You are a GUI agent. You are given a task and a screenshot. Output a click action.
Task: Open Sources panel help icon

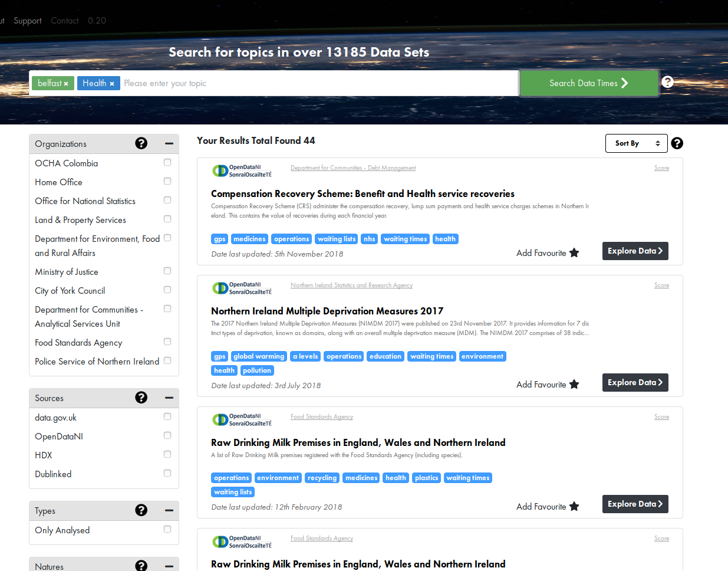[141, 398]
